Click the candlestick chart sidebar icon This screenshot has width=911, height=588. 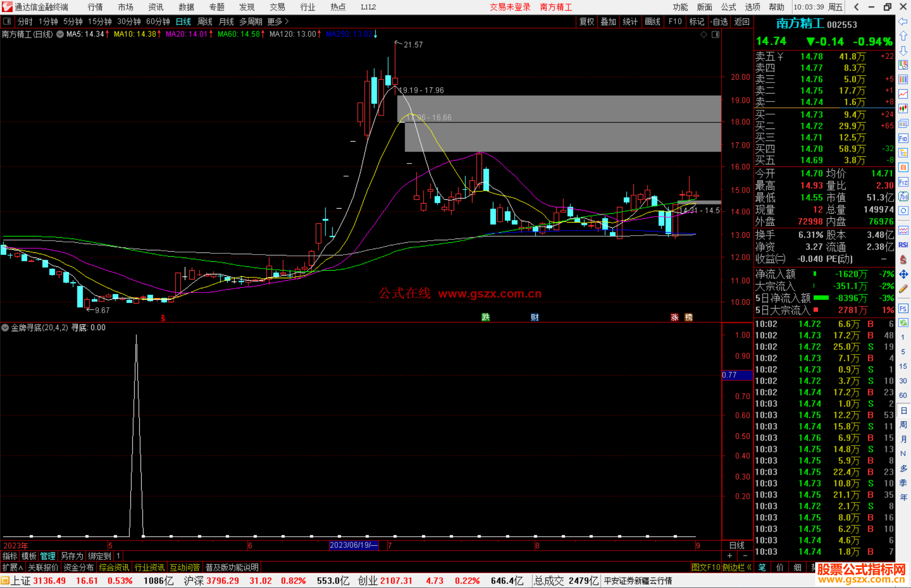tap(903, 109)
